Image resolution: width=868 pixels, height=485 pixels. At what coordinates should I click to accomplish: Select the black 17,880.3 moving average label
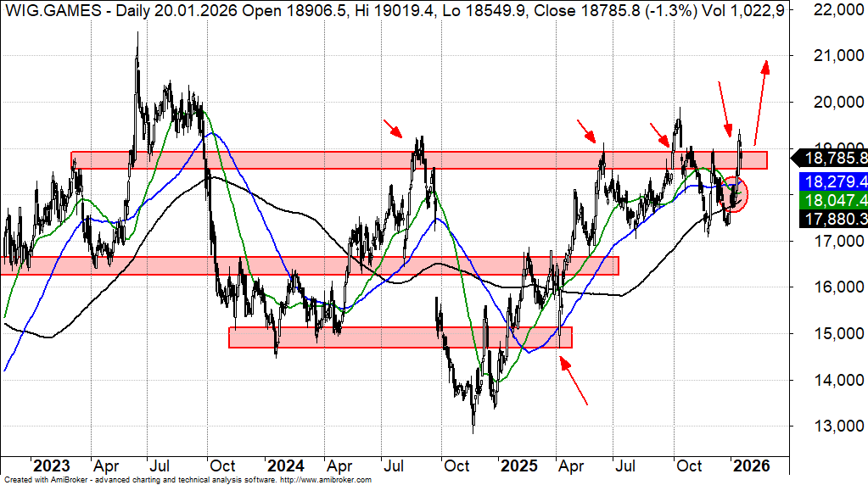(x=830, y=219)
